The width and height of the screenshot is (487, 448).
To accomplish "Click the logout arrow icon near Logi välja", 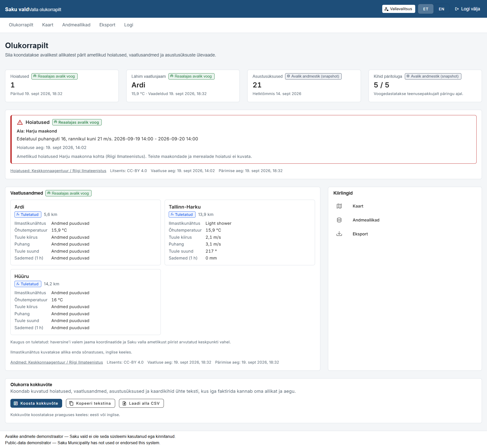I will 457,9.
